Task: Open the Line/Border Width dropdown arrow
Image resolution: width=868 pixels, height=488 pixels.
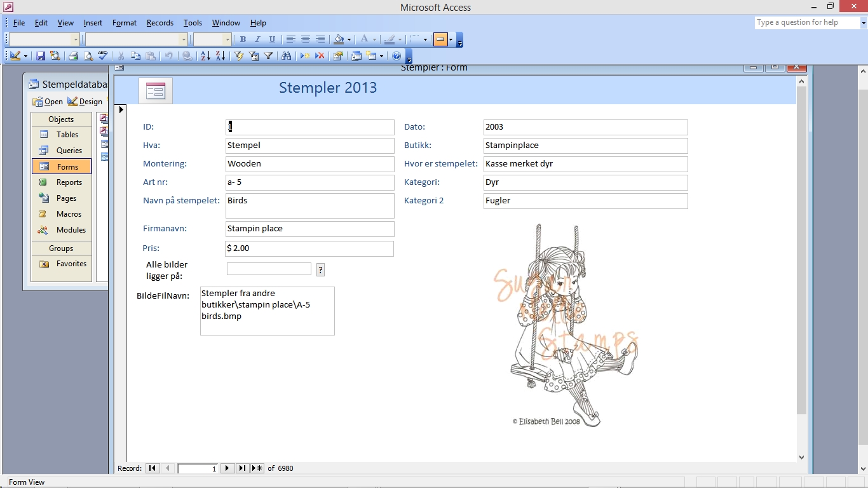Action: tap(425, 39)
